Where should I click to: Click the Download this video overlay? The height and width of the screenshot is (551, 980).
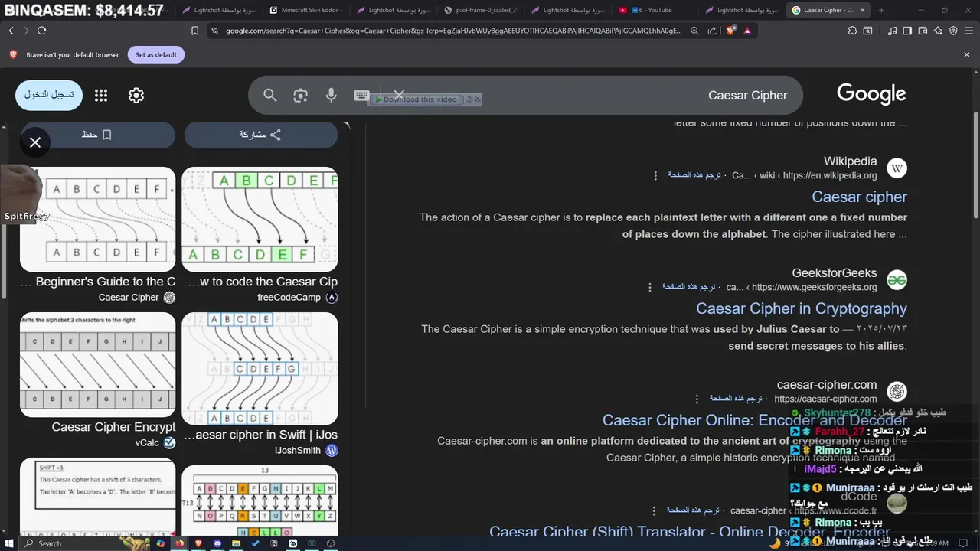[x=417, y=99]
